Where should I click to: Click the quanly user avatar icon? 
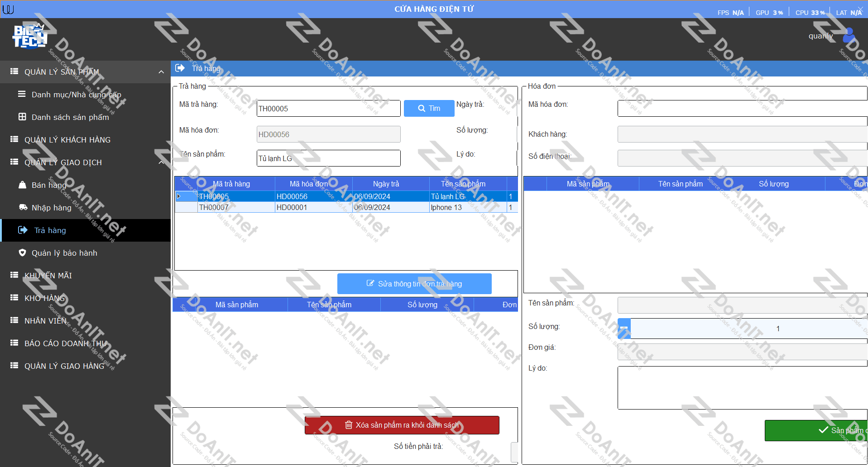pos(849,36)
